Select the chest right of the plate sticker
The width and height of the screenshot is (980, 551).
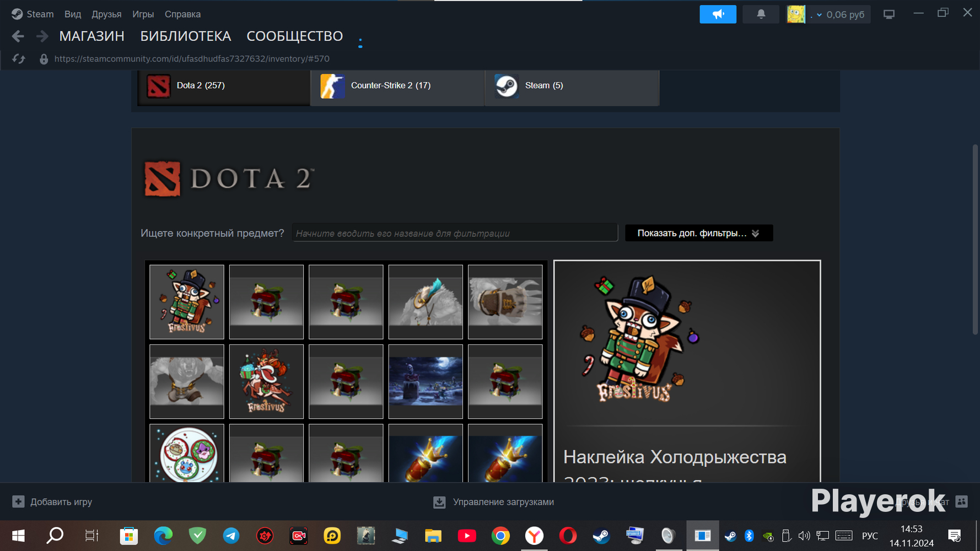(266, 453)
